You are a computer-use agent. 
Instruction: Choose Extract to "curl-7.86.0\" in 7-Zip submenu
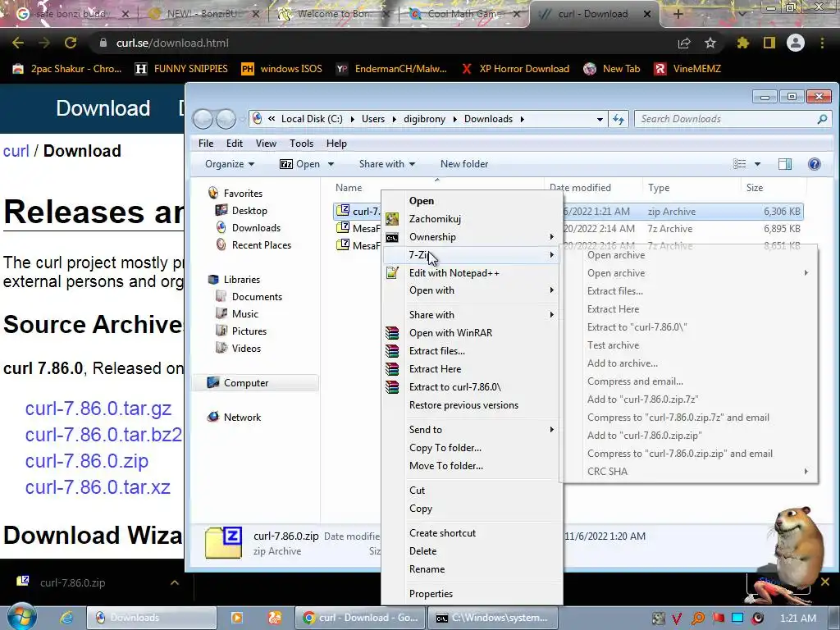point(637,327)
